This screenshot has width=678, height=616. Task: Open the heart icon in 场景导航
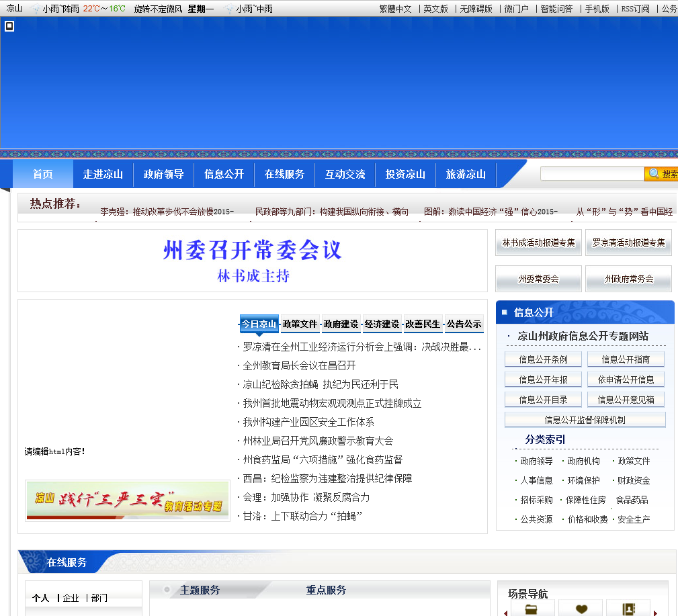[582, 609]
